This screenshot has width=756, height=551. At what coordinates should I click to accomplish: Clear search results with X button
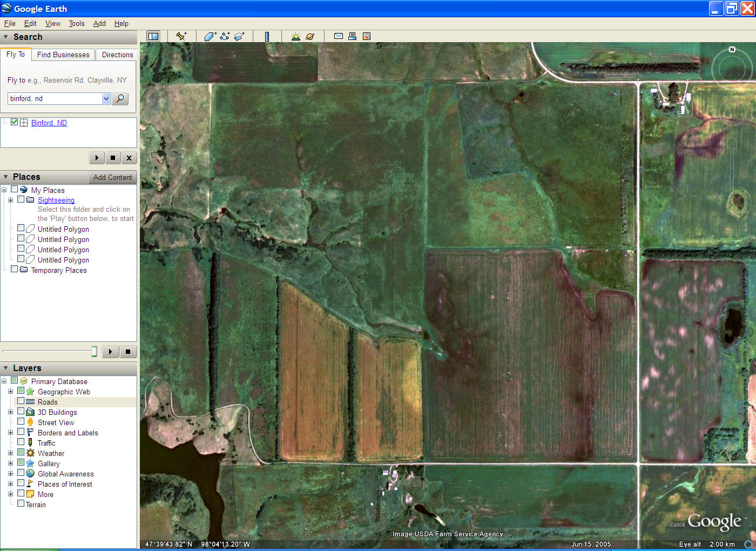tap(129, 158)
